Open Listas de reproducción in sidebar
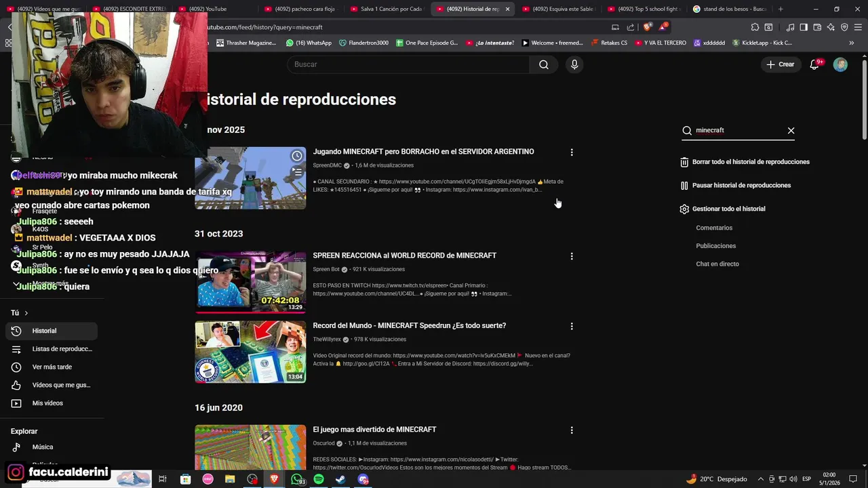This screenshot has height=488, width=868. [x=51, y=349]
